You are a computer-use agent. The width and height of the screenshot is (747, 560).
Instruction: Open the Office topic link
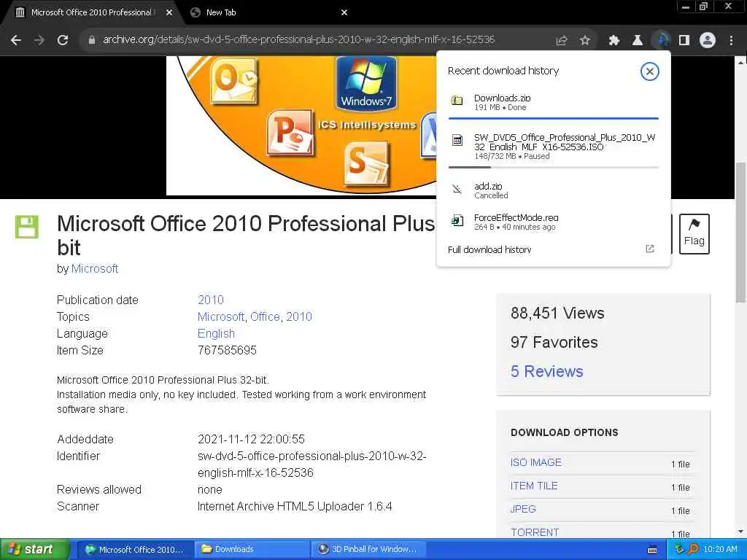(265, 316)
